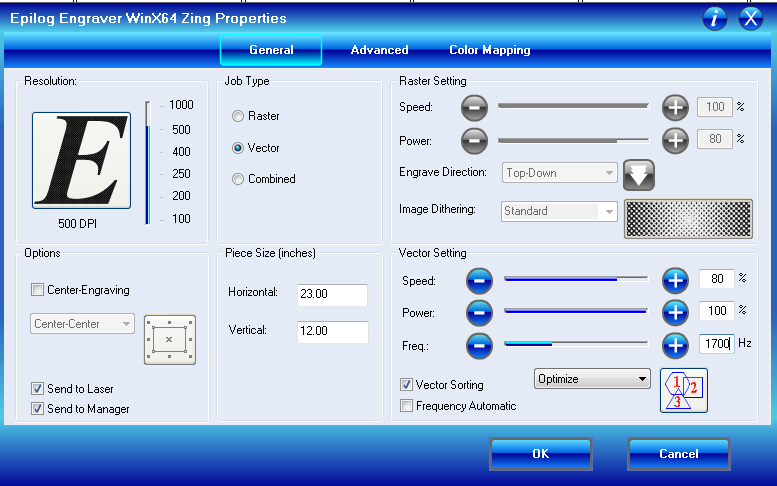The width and height of the screenshot is (777, 486).
Task: Click the 400 DPI resolution label
Action: [181, 152]
